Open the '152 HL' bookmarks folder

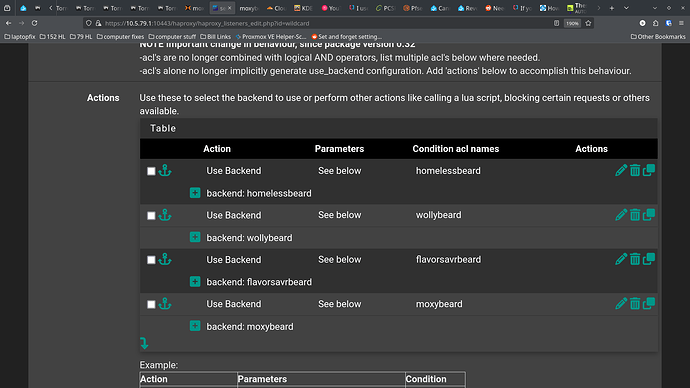[x=52, y=37]
